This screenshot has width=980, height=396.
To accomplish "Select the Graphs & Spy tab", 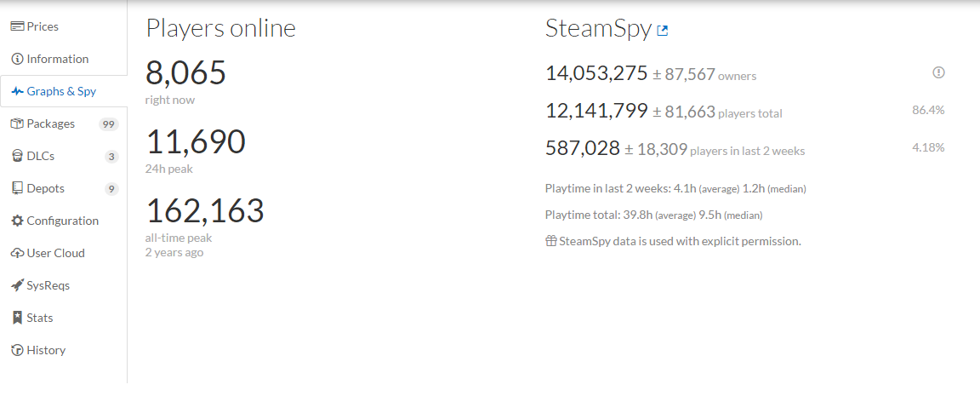I will click(x=61, y=91).
